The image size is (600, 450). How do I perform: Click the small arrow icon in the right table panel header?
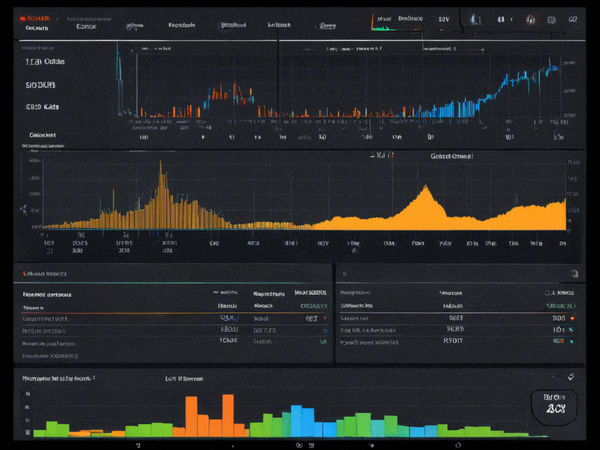[x=344, y=274]
